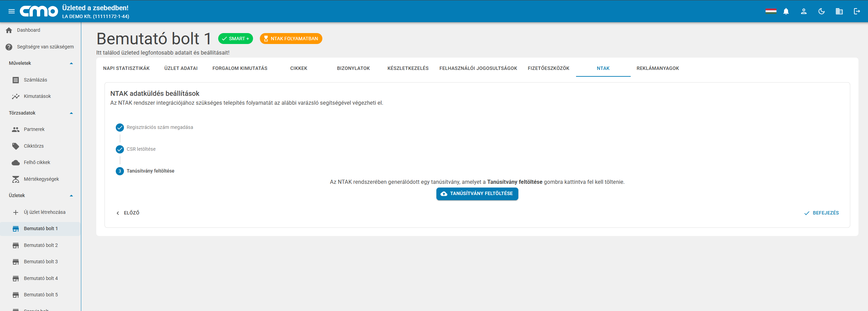Click the completed Regisztrációs szám step checkmark
868x311 pixels.
click(120, 128)
